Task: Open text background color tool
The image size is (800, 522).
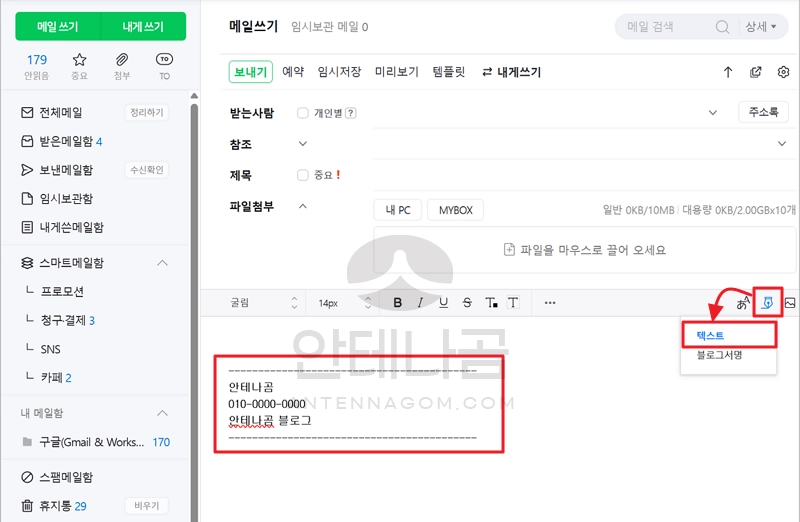Action: 513,303
